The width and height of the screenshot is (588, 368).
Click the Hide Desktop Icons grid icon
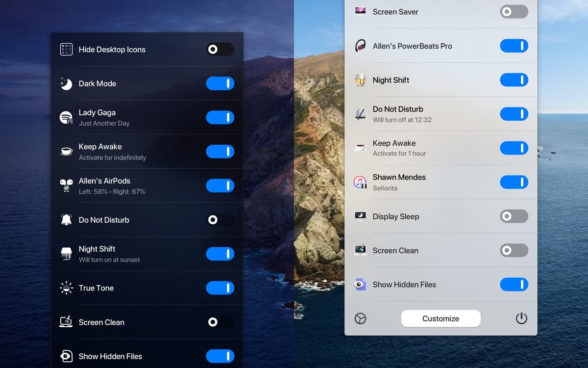[66, 49]
